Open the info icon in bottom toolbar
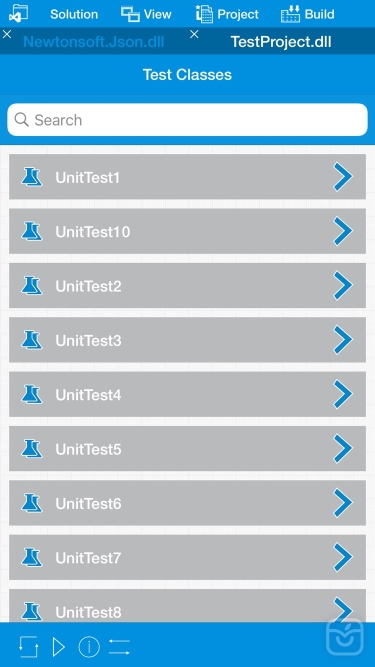 click(x=89, y=647)
